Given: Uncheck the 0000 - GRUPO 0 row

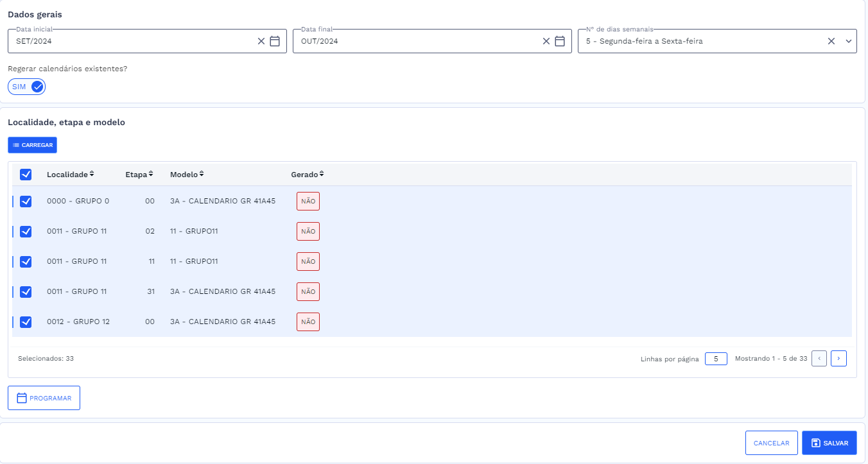Looking at the screenshot, I should (x=26, y=201).
